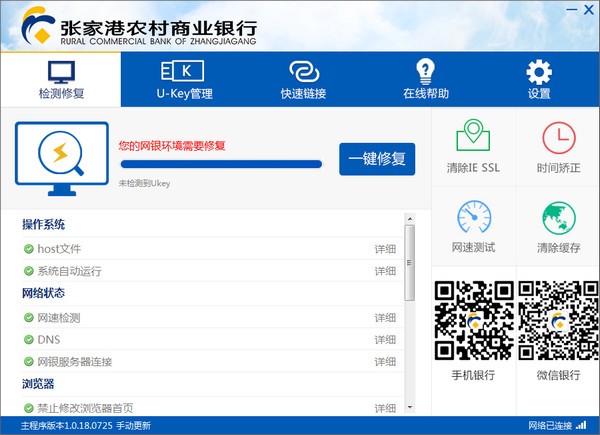Click the 网络状态 section heading

tap(43, 293)
